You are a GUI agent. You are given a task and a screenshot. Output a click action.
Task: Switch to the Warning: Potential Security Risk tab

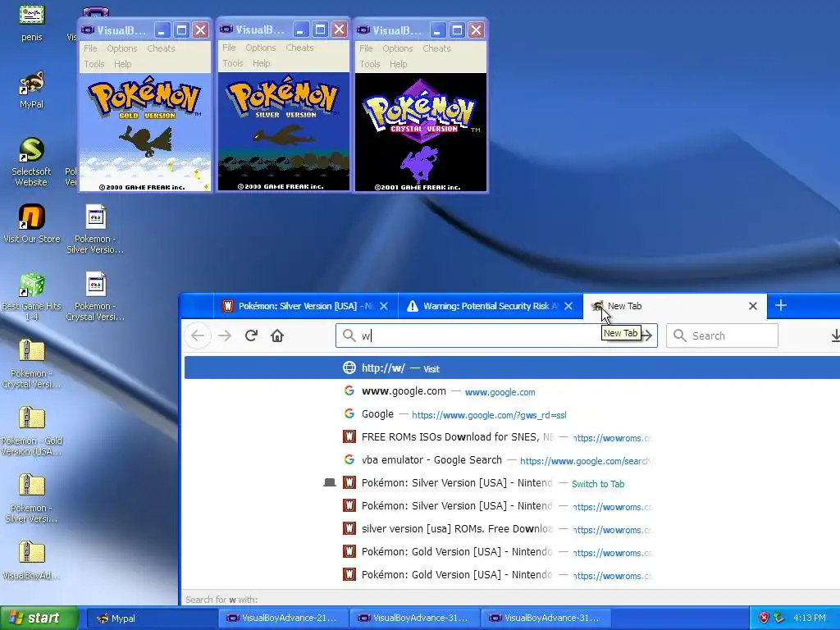click(x=491, y=306)
